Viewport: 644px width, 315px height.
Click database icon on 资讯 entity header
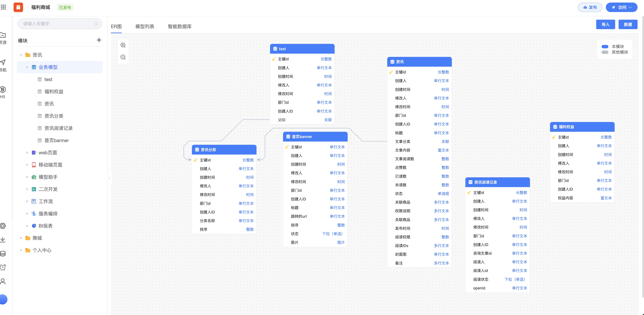coord(392,62)
